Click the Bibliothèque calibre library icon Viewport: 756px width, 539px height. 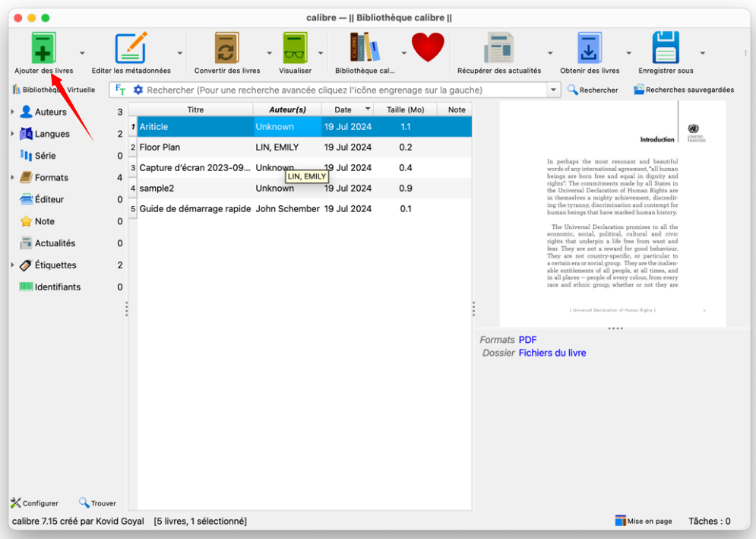(365, 47)
